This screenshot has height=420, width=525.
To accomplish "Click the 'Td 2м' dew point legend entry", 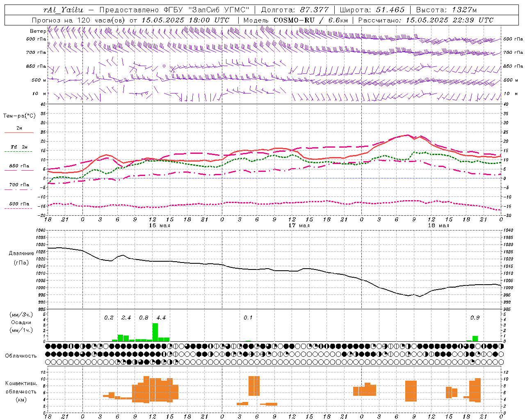I will pos(19,147).
